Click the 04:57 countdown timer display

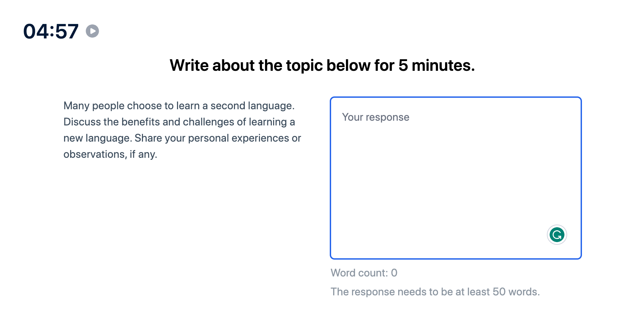(x=51, y=31)
